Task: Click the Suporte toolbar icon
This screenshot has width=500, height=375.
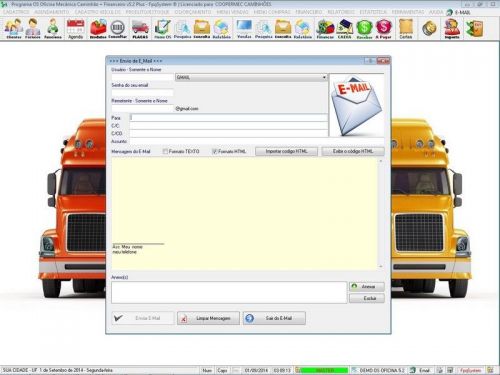Action: pos(452,29)
